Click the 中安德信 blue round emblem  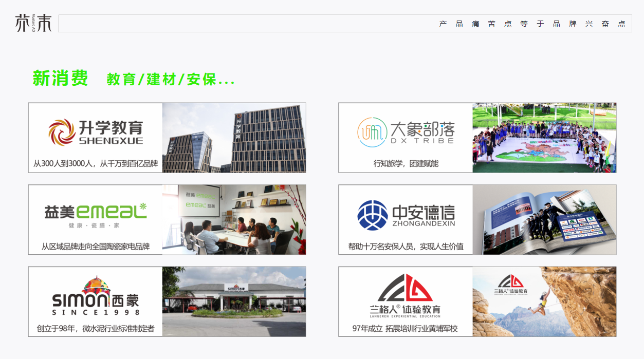372,215
